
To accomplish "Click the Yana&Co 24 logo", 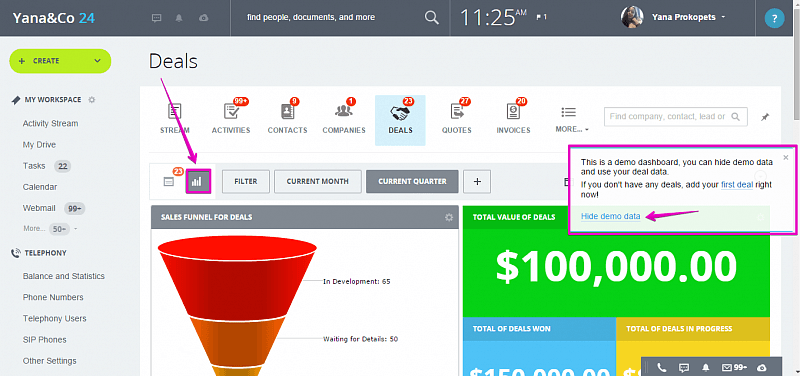I will (54, 18).
